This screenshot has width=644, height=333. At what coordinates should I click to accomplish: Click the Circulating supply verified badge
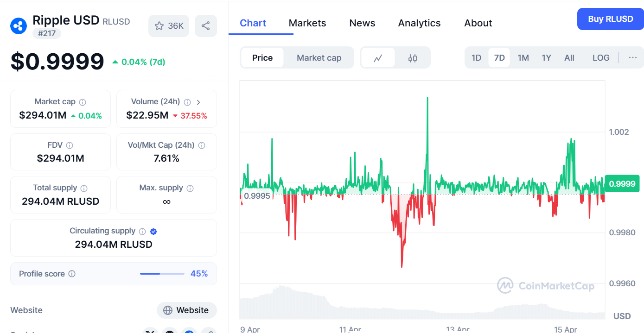tap(153, 231)
